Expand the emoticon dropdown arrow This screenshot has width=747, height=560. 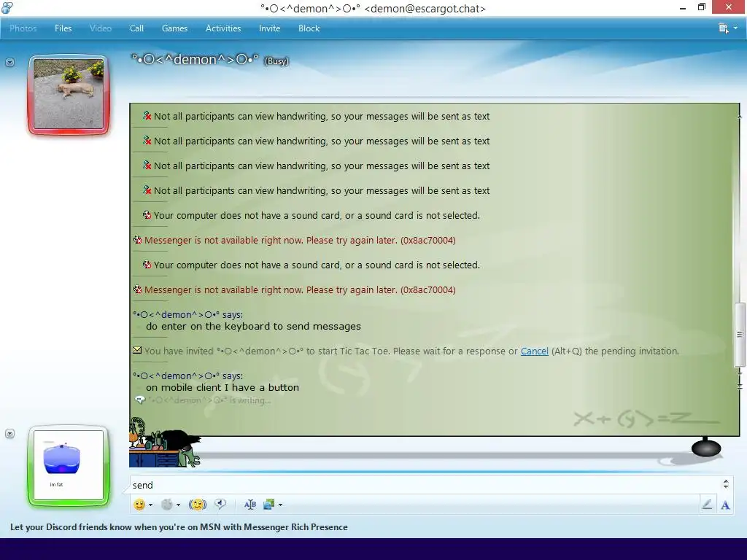point(150,505)
